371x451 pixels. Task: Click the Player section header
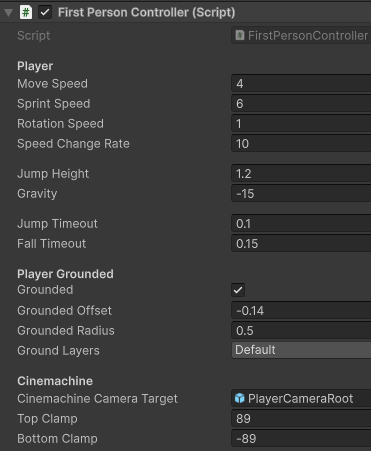(x=35, y=66)
